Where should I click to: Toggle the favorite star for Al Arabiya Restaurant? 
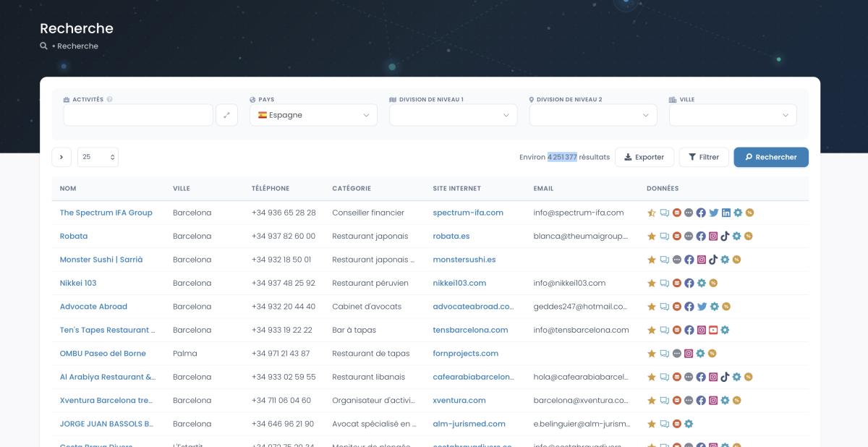coord(651,377)
